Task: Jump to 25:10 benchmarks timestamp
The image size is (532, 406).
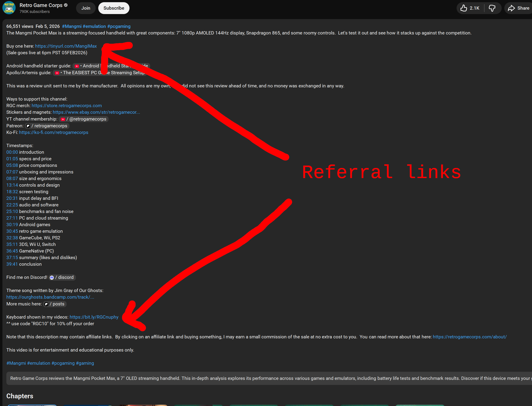Action: pos(12,211)
